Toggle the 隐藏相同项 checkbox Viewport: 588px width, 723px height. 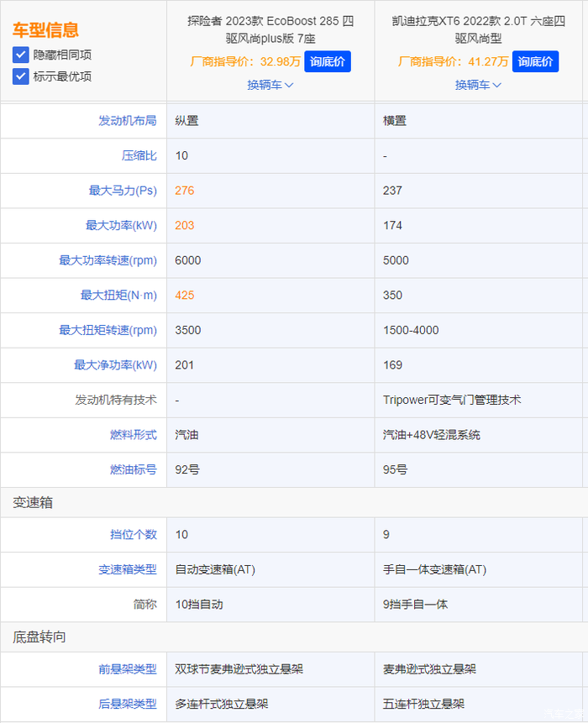pyautogui.click(x=21, y=55)
